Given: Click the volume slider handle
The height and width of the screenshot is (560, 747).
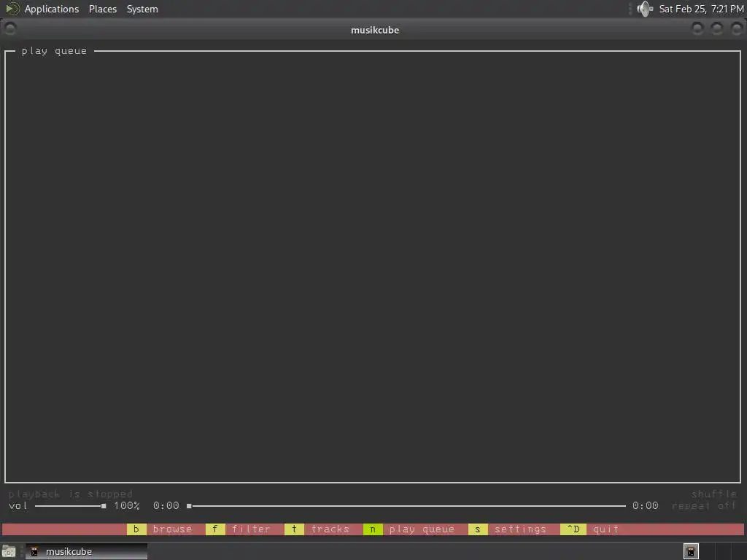Looking at the screenshot, I should tap(104, 506).
